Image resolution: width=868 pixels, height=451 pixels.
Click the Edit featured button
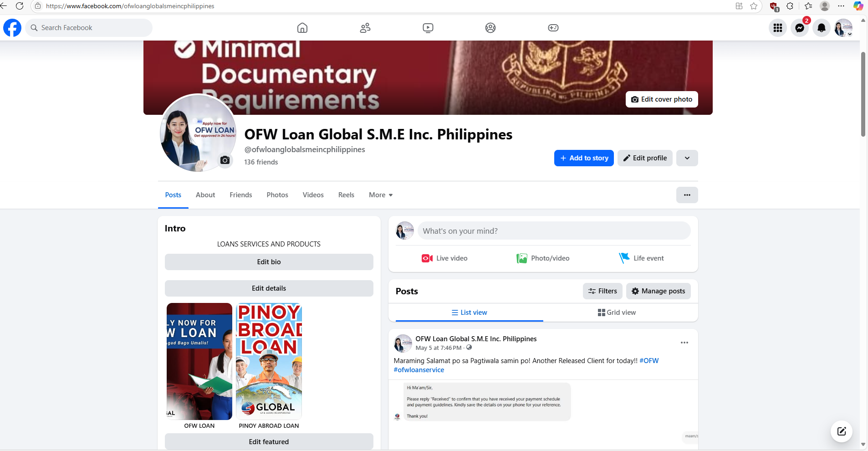click(x=269, y=442)
